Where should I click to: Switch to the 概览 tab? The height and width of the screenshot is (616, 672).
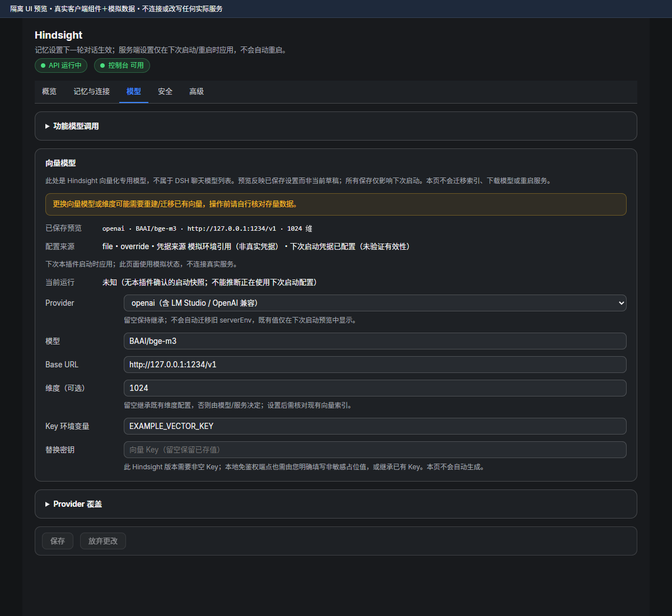(x=49, y=91)
